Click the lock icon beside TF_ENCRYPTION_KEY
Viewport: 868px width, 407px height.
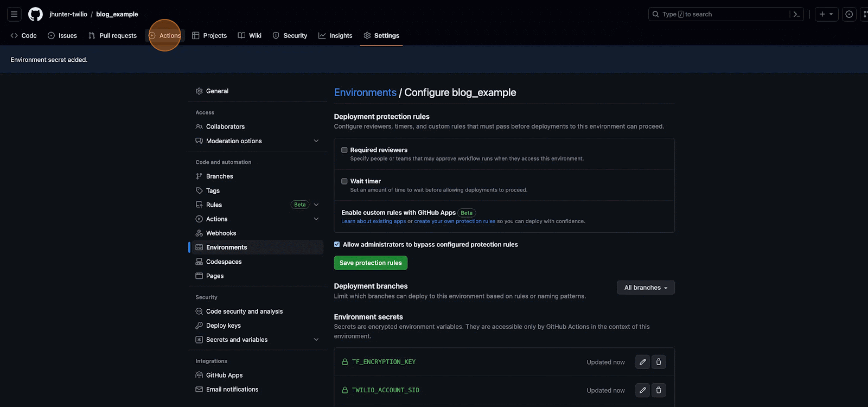(x=344, y=362)
